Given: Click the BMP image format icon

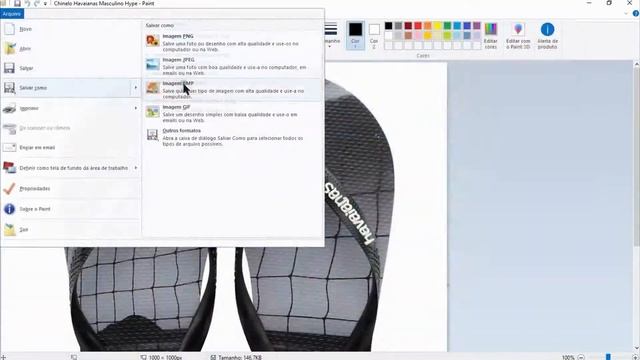Looking at the screenshot, I should [153, 88].
